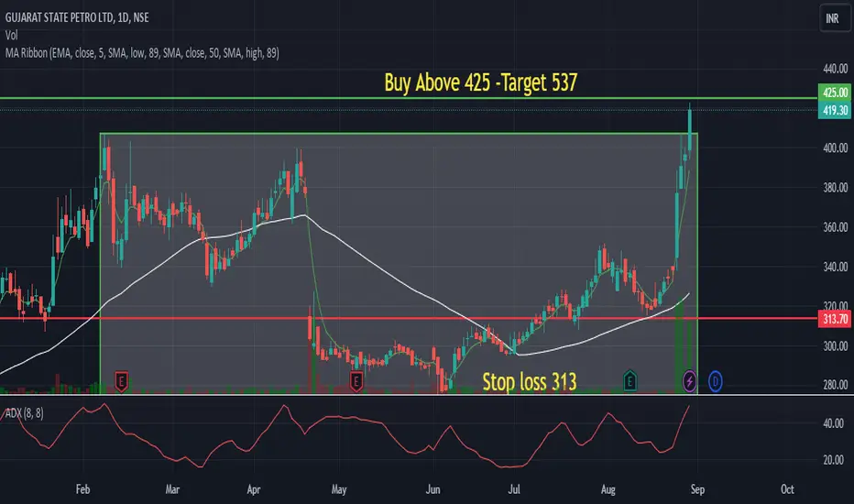Click the Aug label on time axis
Image resolution: width=854 pixels, height=504 pixels.
click(608, 489)
